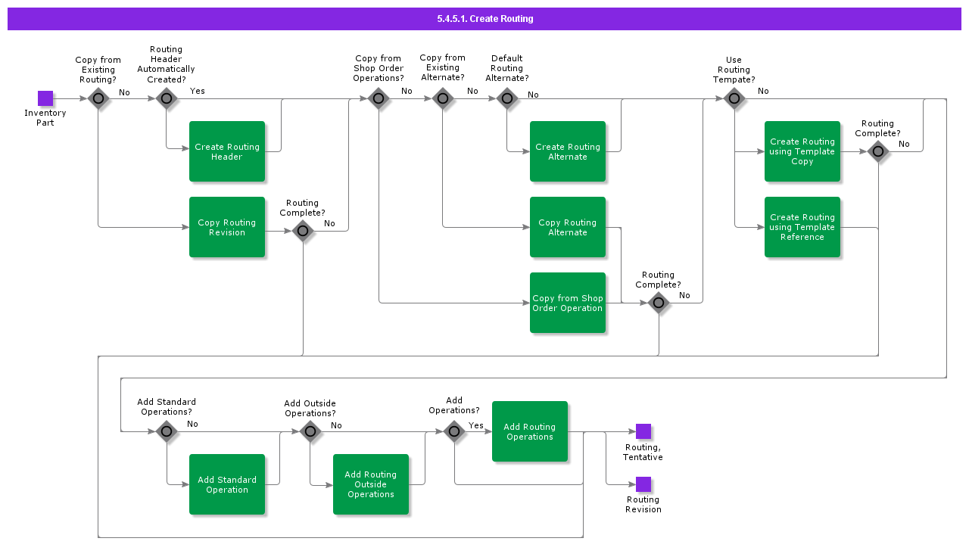The width and height of the screenshot is (969, 560).
Task: Open the Copy Routing Revision process box
Action: click(x=227, y=227)
